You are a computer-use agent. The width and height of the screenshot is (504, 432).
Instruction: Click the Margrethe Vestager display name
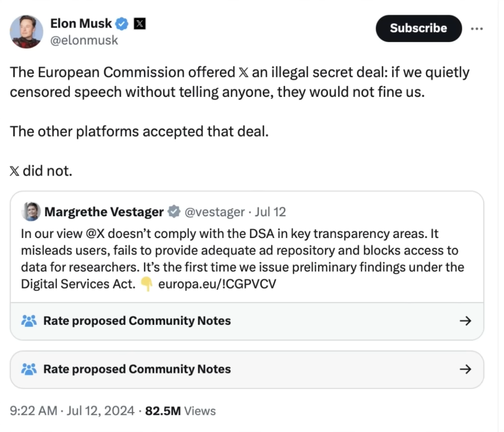click(104, 212)
